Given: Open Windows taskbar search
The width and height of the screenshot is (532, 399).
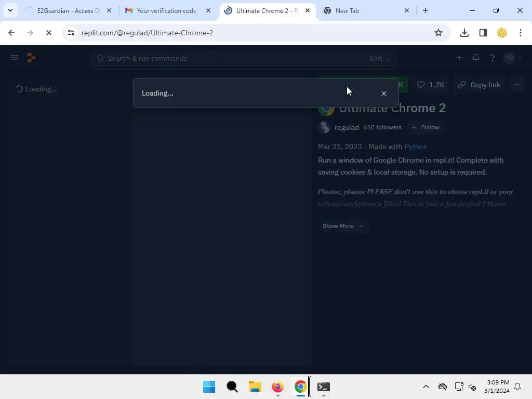Looking at the screenshot, I should [232, 387].
